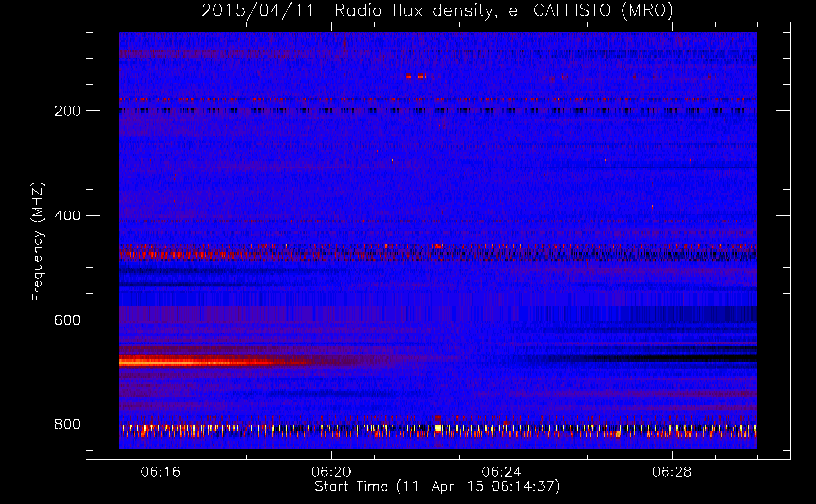The image size is (816, 504).
Task: Click the 06:28 time tick label
Action: point(672,472)
